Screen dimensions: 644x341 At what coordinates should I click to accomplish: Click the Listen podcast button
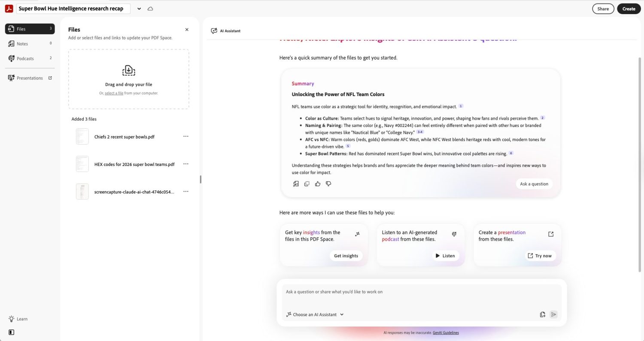[445, 256]
